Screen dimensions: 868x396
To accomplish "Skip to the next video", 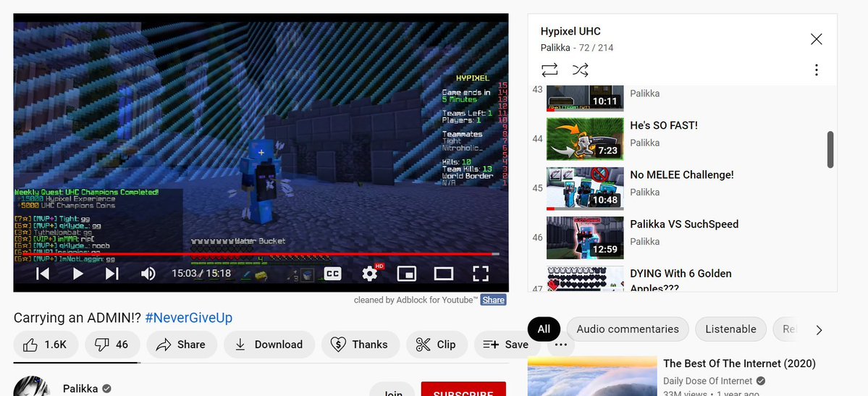I will 111,274.
